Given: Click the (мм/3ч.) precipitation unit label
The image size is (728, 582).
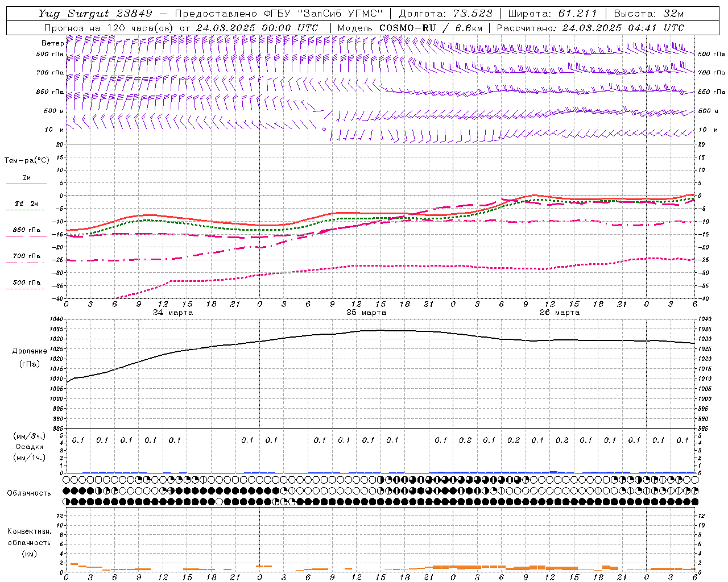Looking at the screenshot, I should (x=30, y=436).
